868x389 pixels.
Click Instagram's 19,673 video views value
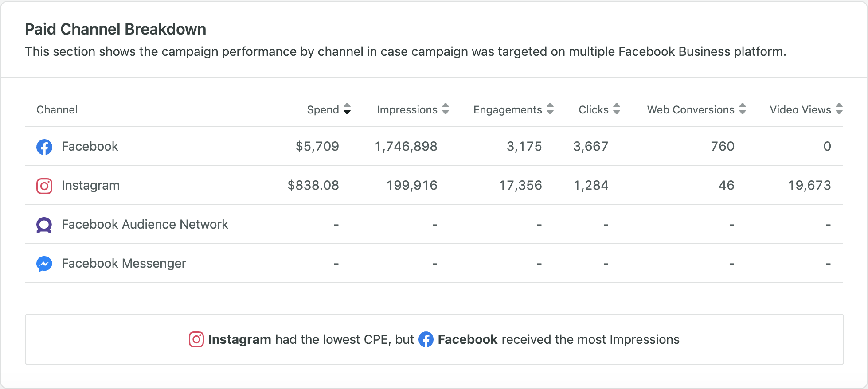click(x=809, y=186)
